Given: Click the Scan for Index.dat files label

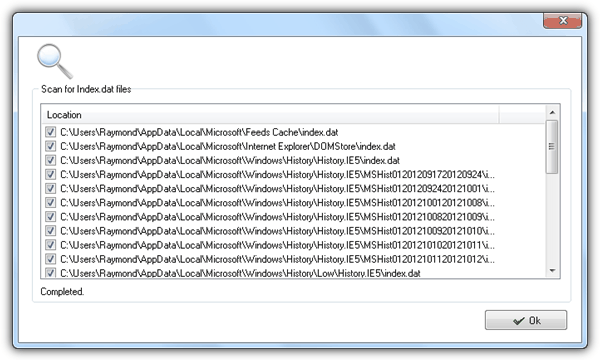Looking at the screenshot, I should pyautogui.click(x=86, y=89).
